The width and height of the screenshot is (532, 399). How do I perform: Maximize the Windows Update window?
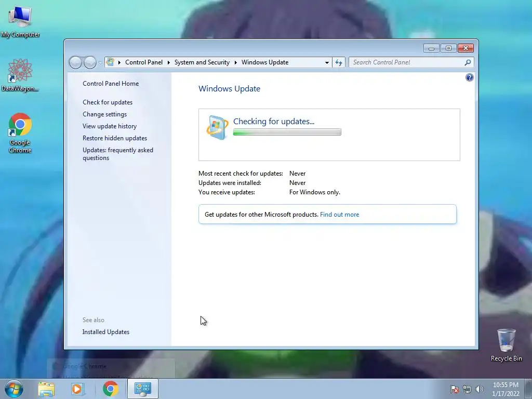point(448,48)
